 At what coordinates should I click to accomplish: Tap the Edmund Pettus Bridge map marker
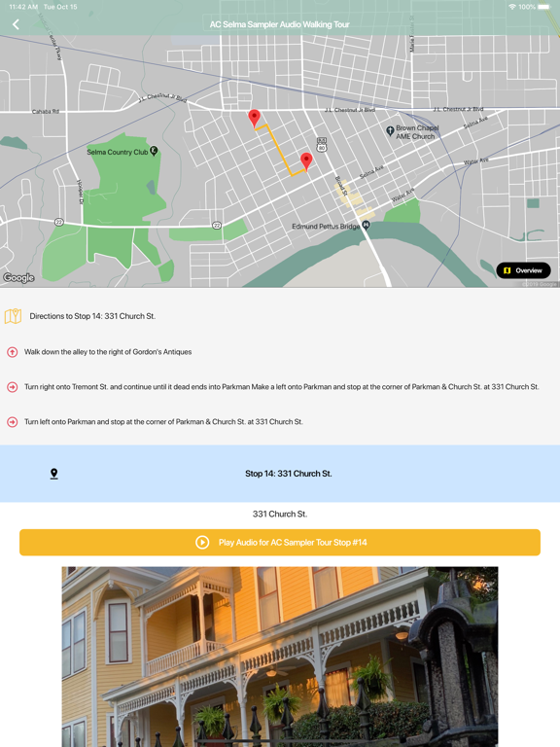pos(366,226)
